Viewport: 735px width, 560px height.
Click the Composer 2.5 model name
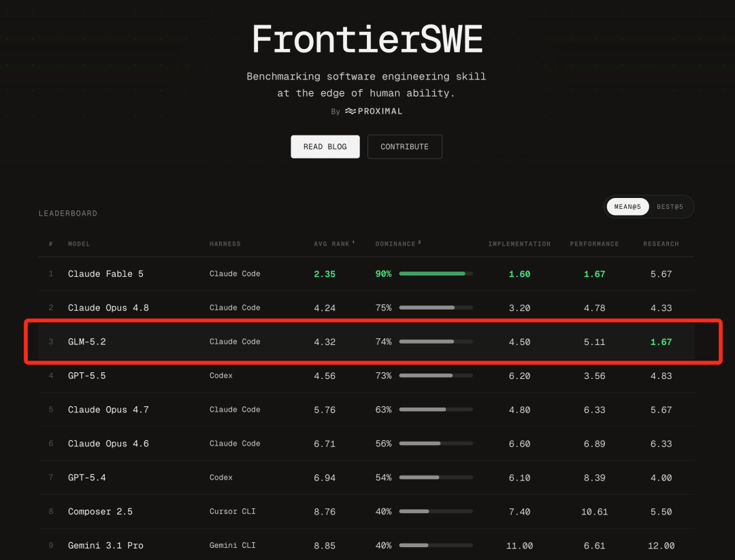point(100,511)
